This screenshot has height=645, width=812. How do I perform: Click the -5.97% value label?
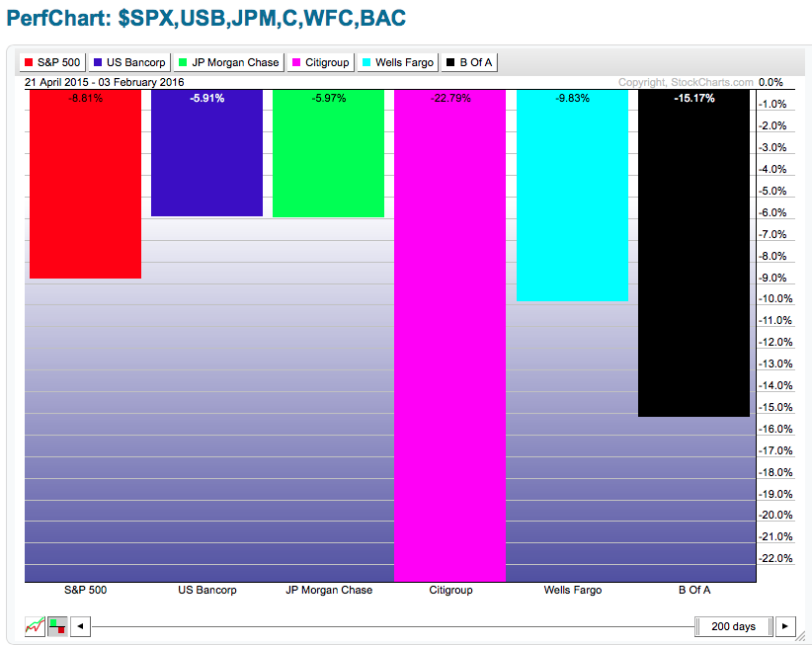click(329, 99)
